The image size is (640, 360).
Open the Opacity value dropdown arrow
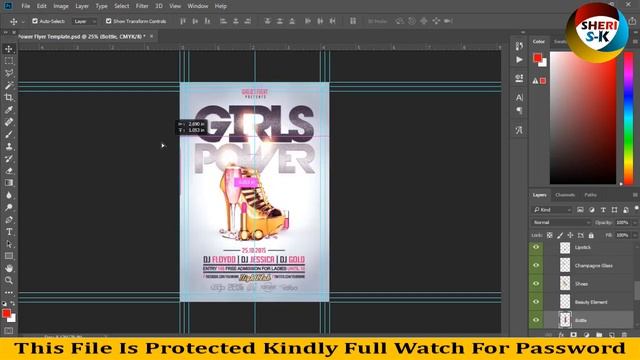click(635, 222)
